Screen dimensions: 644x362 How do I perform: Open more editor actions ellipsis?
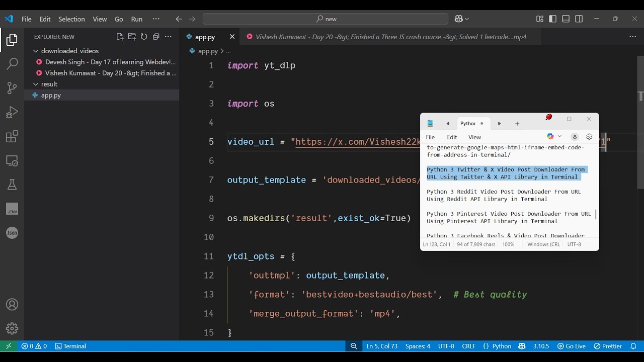click(632, 37)
